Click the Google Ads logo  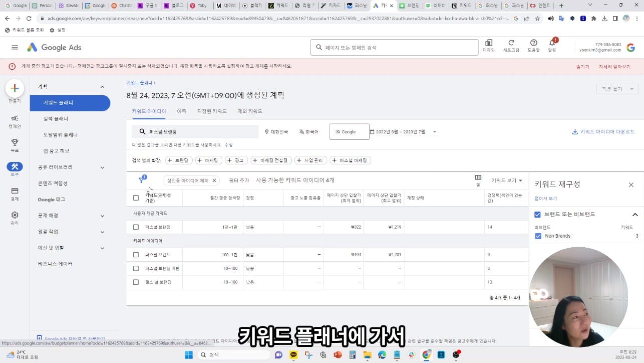coord(54,48)
